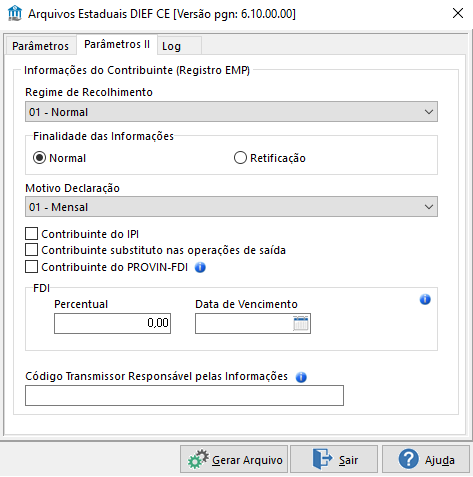This screenshot has width=473, height=477.
Task: Click the Código Transmissor Responsável input field
Action: [x=184, y=396]
